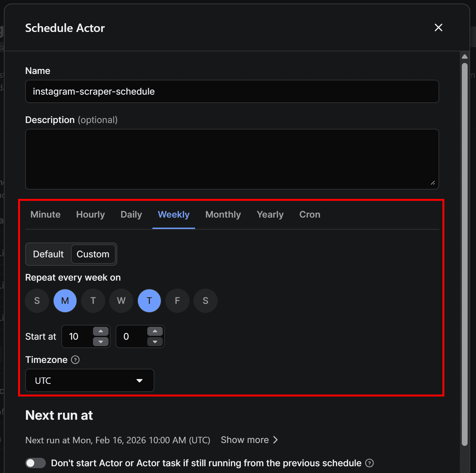476x473 pixels.
Task: Click the Custom schedule option
Action: (x=93, y=254)
